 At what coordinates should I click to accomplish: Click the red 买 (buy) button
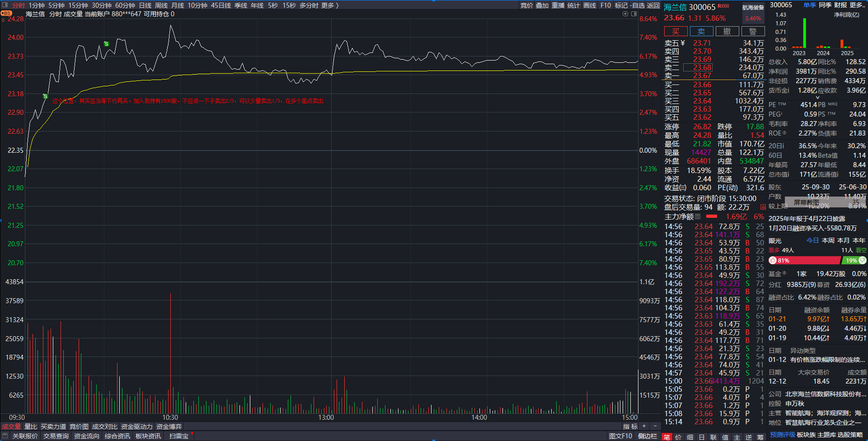(x=676, y=31)
